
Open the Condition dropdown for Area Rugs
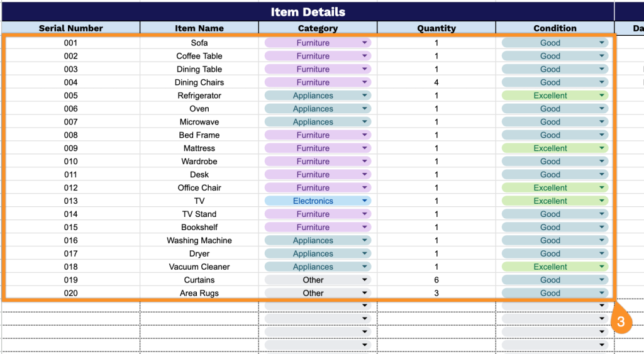click(x=602, y=294)
